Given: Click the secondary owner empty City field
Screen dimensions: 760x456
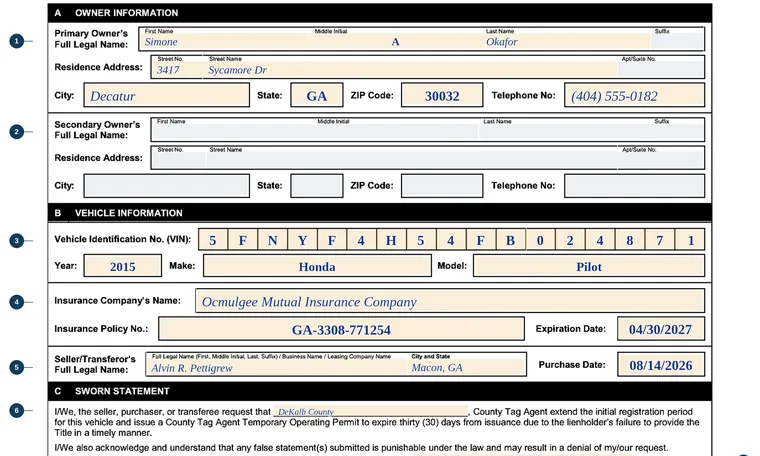Looking at the screenshot, I should click(167, 186).
